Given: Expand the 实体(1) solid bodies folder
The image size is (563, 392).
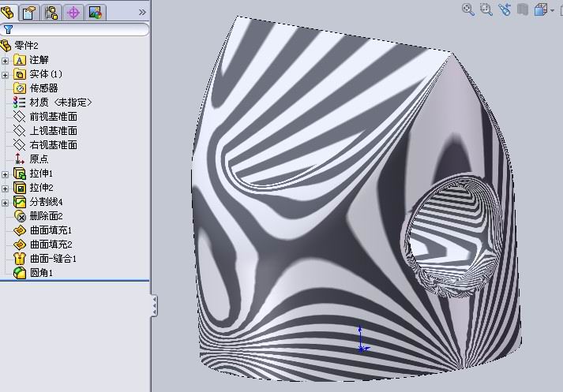Looking at the screenshot, I should (x=5, y=75).
